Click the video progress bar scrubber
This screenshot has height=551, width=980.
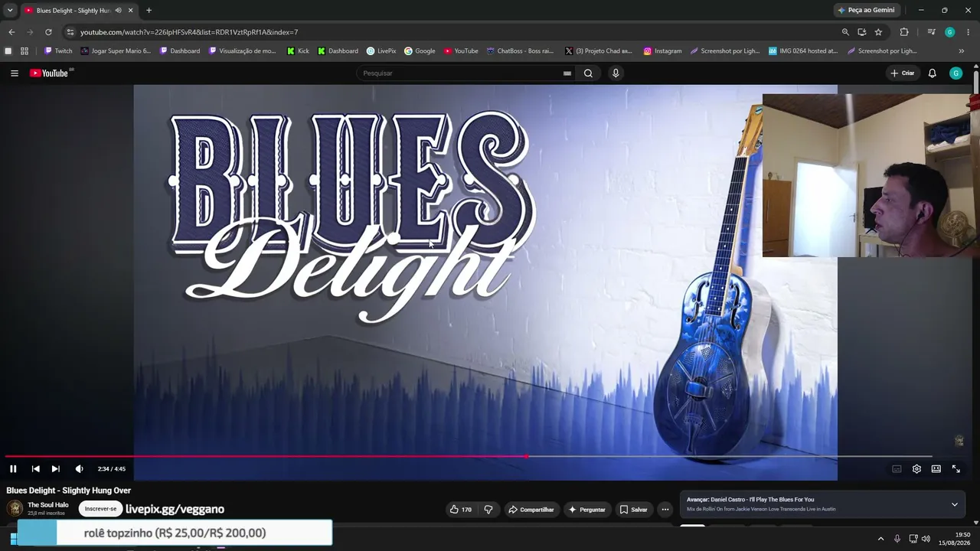(x=526, y=456)
